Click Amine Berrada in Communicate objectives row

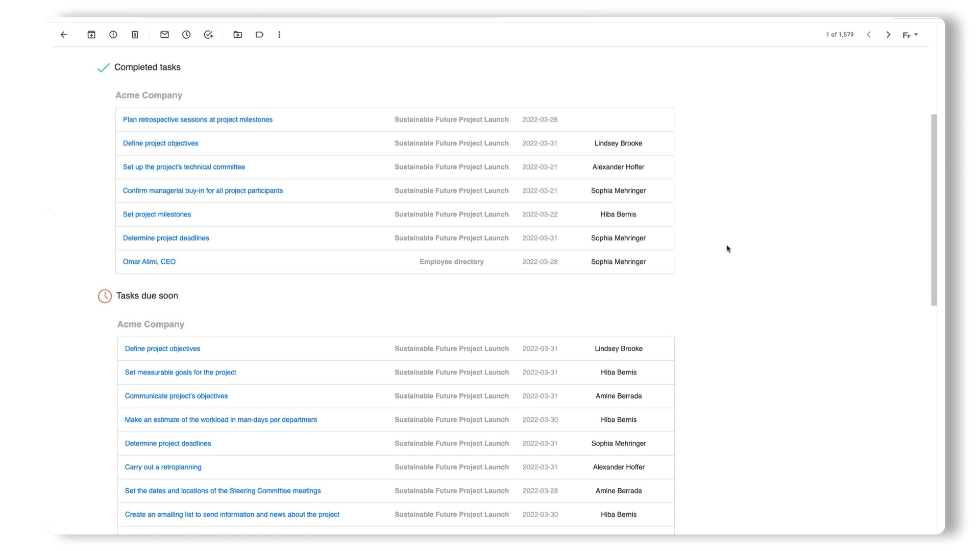[x=619, y=396]
